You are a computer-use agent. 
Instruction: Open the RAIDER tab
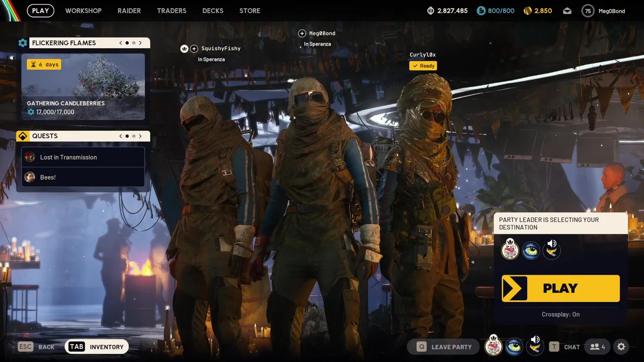pyautogui.click(x=129, y=11)
